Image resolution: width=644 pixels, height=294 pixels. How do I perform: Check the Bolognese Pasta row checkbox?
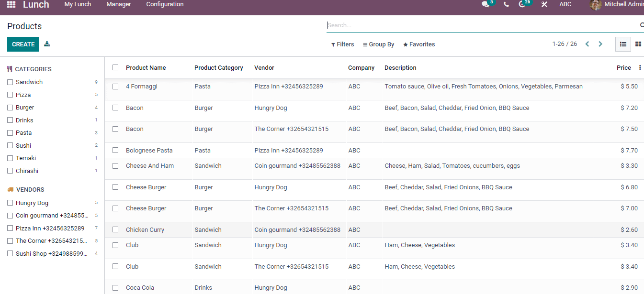coord(115,150)
